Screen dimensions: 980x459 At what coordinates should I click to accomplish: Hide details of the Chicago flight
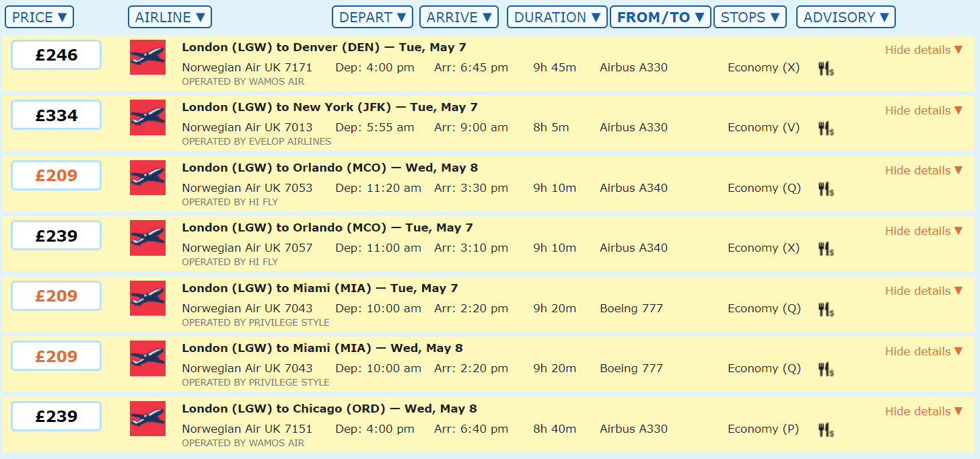point(924,411)
